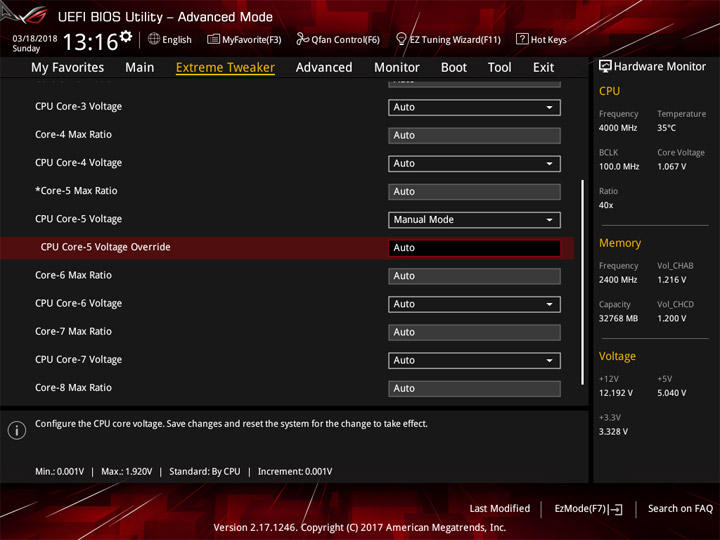Click the 03/18/2018 date
Viewport: 720px width, 540px height.
coord(35,39)
